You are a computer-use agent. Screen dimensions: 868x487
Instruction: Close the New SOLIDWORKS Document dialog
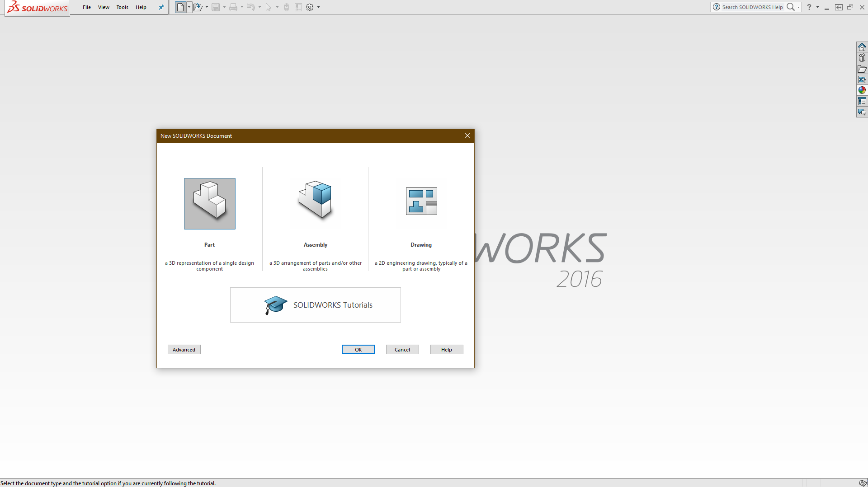(467, 136)
